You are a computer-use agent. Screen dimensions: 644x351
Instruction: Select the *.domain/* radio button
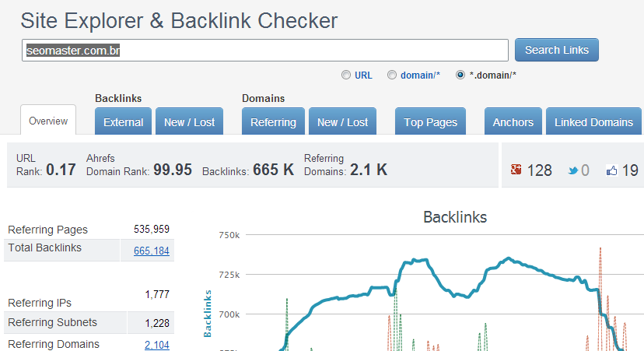click(460, 75)
